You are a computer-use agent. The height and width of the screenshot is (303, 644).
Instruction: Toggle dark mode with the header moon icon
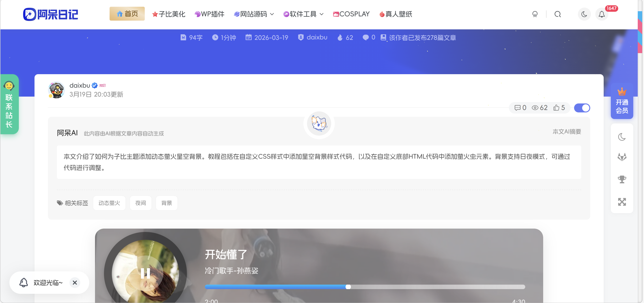584,14
